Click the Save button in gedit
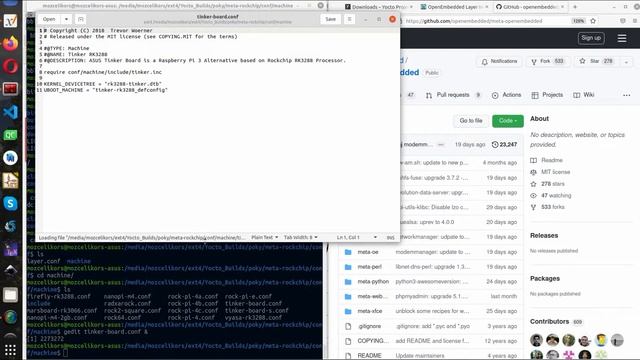 click(x=330, y=19)
